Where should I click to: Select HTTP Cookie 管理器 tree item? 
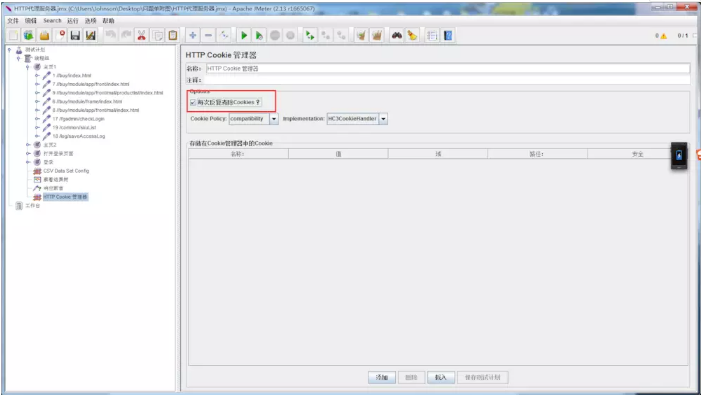(x=65, y=197)
